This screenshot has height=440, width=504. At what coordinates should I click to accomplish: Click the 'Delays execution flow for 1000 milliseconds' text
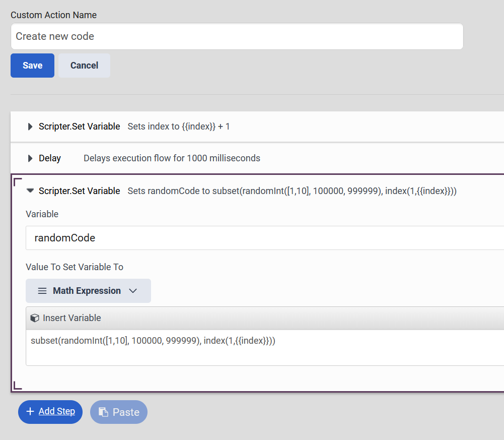[172, 158]
